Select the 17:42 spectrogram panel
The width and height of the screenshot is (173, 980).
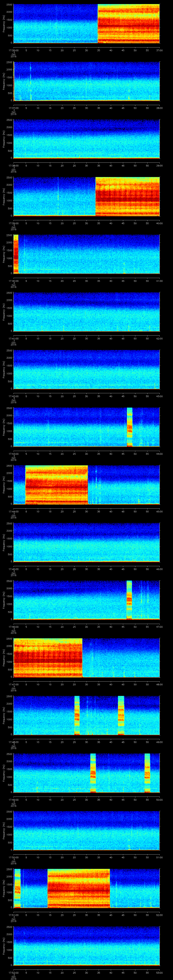click(86, 369)
